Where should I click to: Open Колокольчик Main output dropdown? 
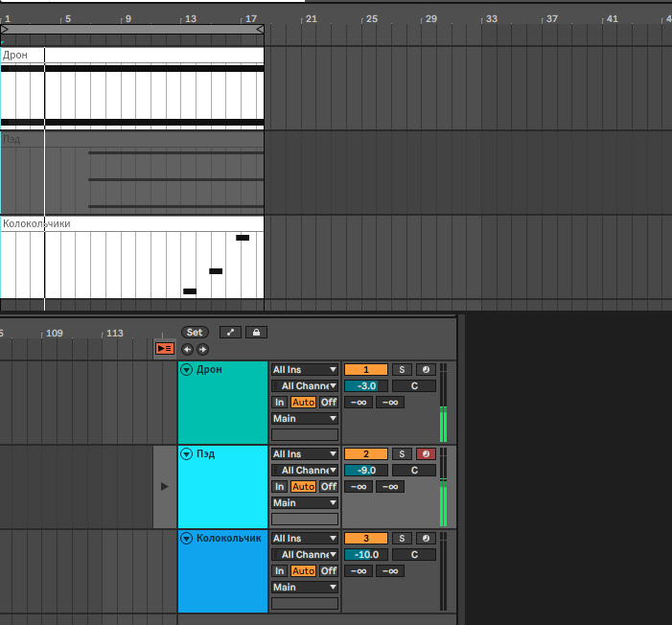[x=305, y=588]
